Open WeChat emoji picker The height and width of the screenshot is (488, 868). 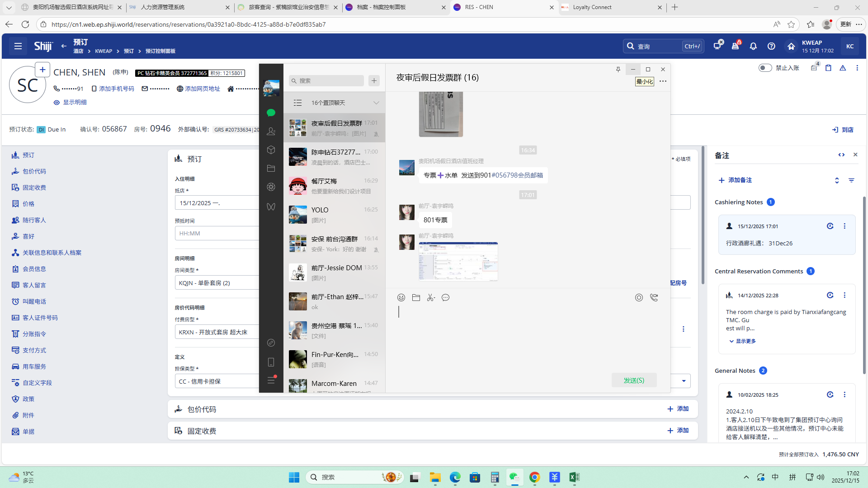pos(401,297)
